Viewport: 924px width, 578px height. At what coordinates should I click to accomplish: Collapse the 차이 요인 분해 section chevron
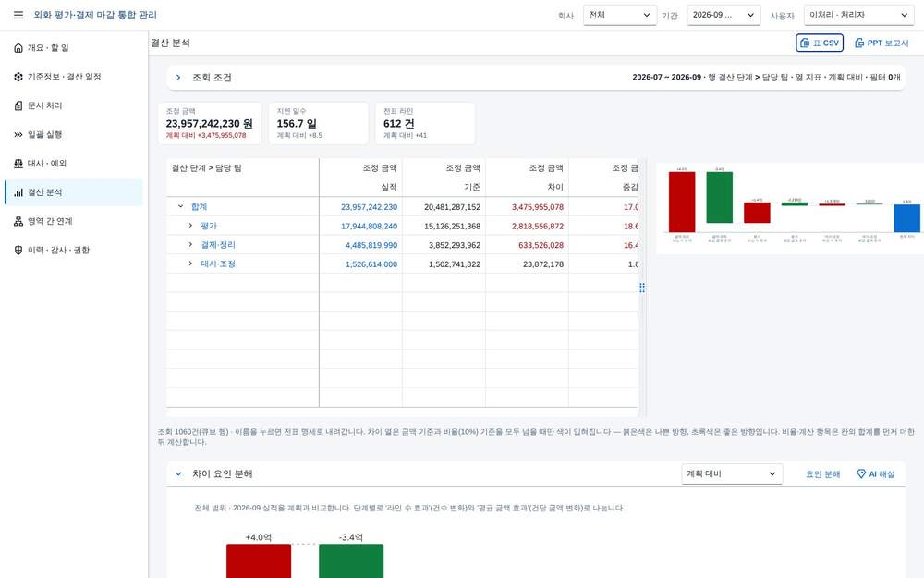178,473
